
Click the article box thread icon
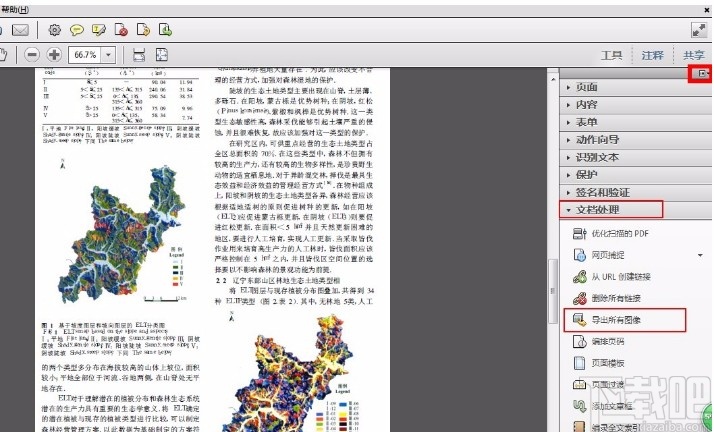coord(580,406)
